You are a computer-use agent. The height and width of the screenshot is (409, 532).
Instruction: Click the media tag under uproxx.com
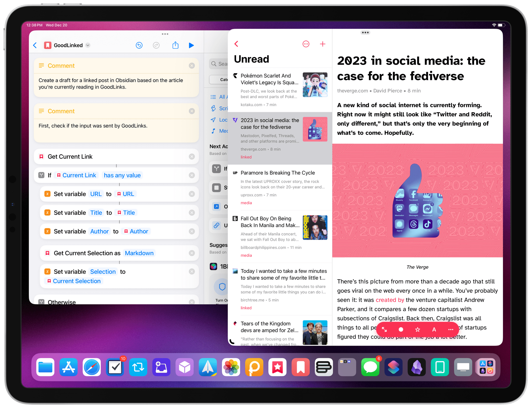246,203
